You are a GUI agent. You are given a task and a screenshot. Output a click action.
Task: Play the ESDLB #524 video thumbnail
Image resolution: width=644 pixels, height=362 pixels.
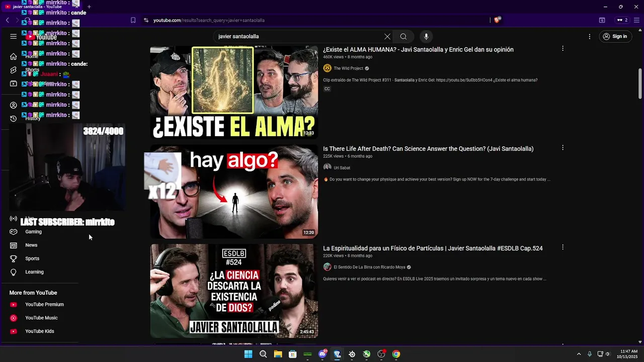234,291
